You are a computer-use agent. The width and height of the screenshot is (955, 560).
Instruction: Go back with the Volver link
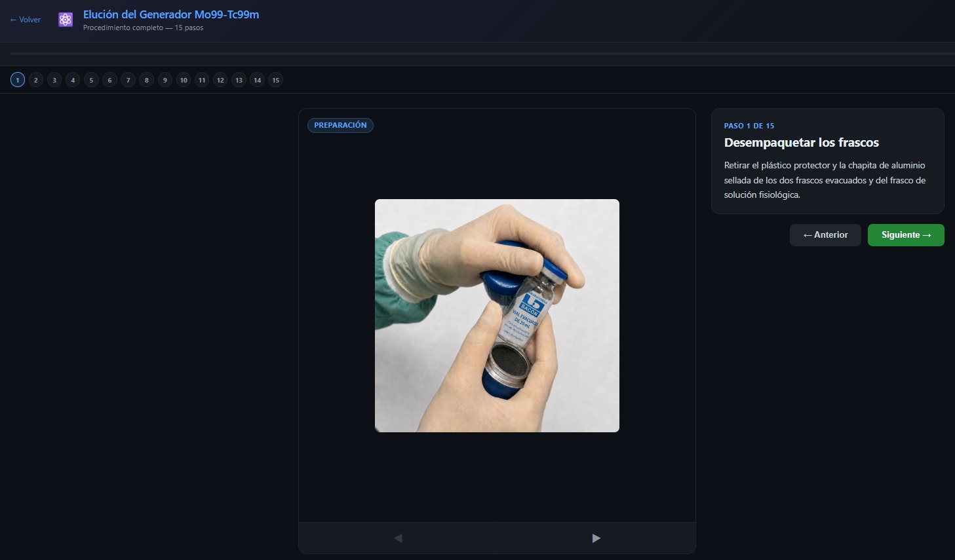point(25,20)
